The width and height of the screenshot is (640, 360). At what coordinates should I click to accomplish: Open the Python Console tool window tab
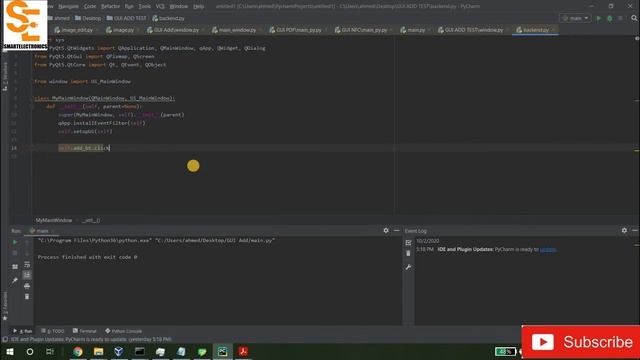tap(123, 331)
